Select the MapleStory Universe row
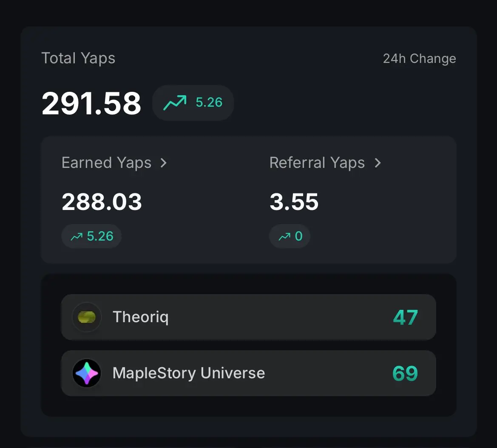 [248, 373]
